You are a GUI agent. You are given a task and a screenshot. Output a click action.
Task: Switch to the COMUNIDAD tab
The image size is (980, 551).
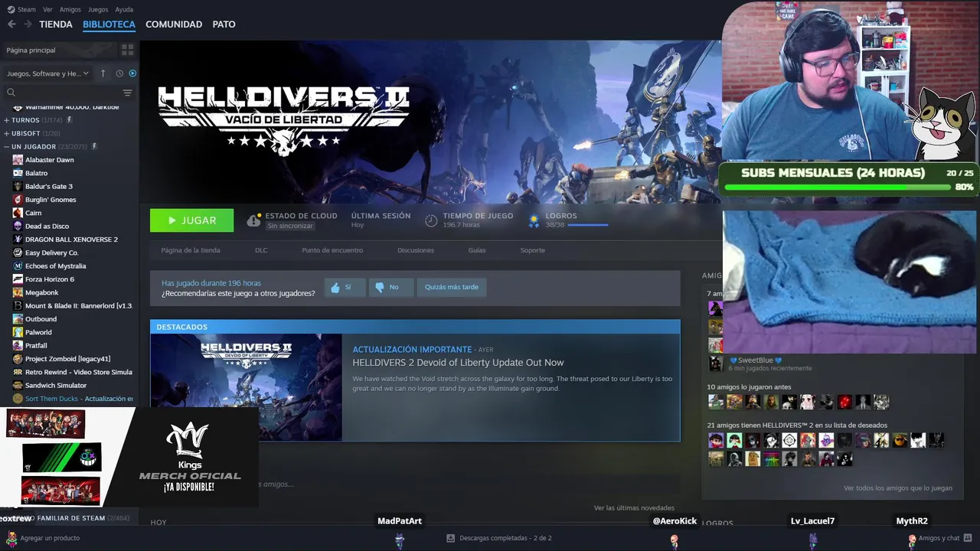pos(174,24)
